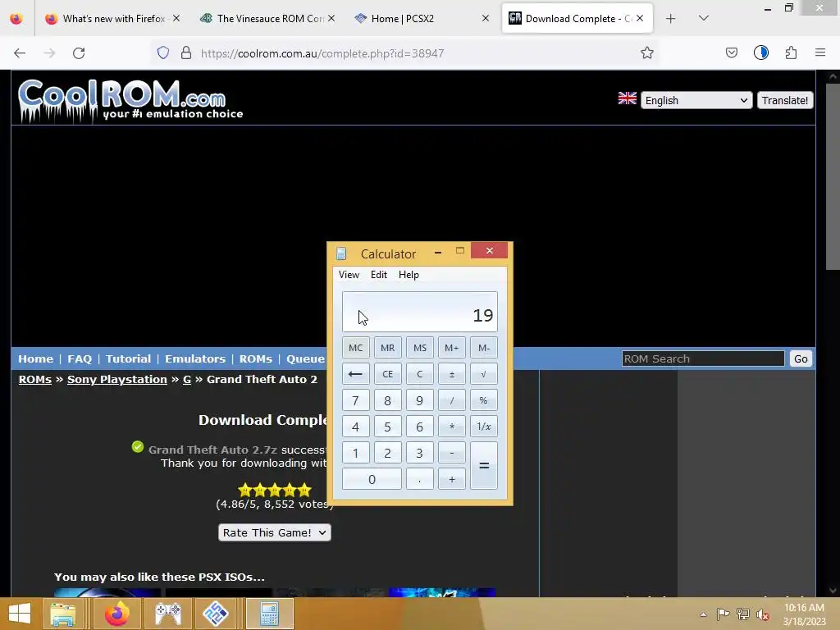Image resolution: width=840 pixels, height=630 pixels.
Task: Click the ROM Search input field
Action: click(x=703, y=359)
